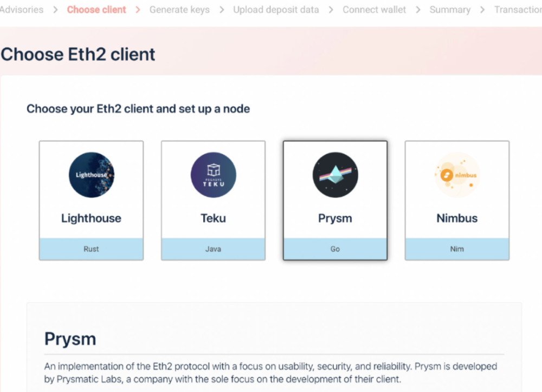Open the Upload deposit data step
This screenshot has width=542, height=392.
(x=276, y=10)
